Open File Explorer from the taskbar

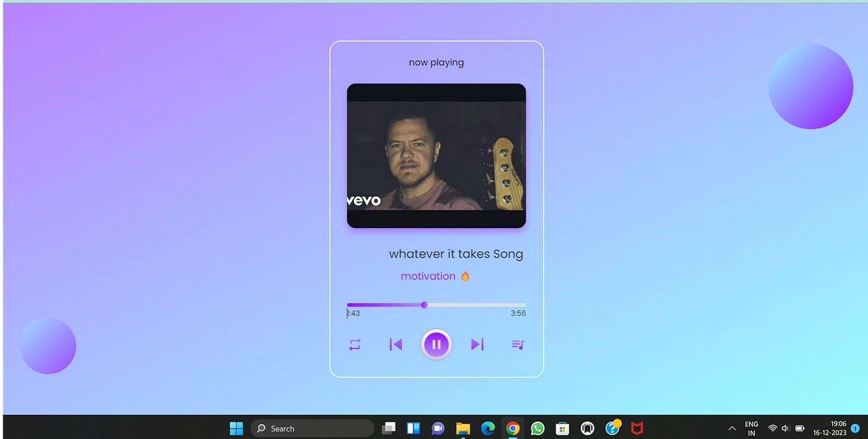463,428
